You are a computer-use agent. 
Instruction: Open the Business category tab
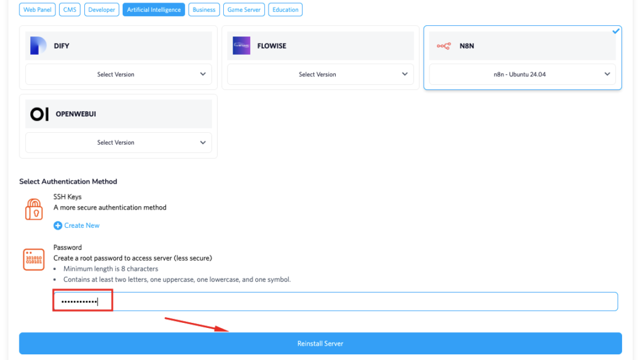coord(204,9)
